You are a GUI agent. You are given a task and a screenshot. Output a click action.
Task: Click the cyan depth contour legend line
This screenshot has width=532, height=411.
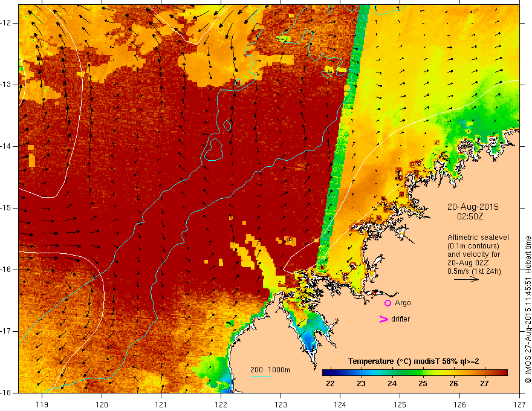click(x=260, y=376)
